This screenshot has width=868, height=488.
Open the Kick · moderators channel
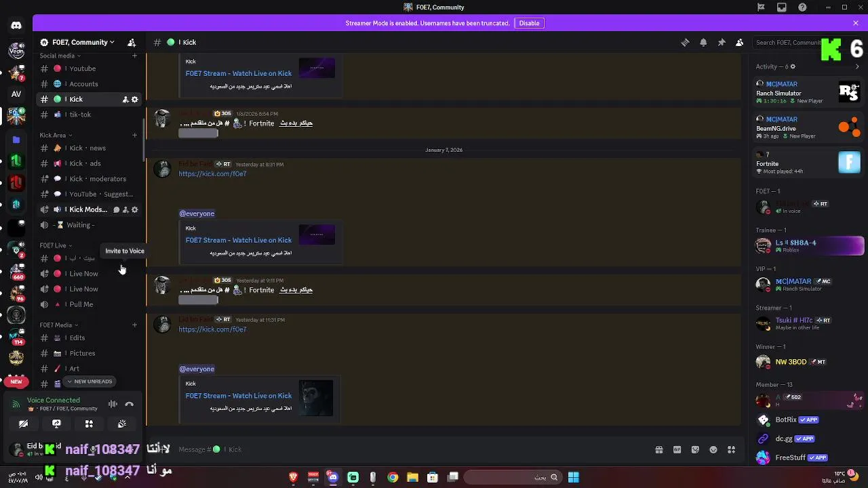click(88, 179)
